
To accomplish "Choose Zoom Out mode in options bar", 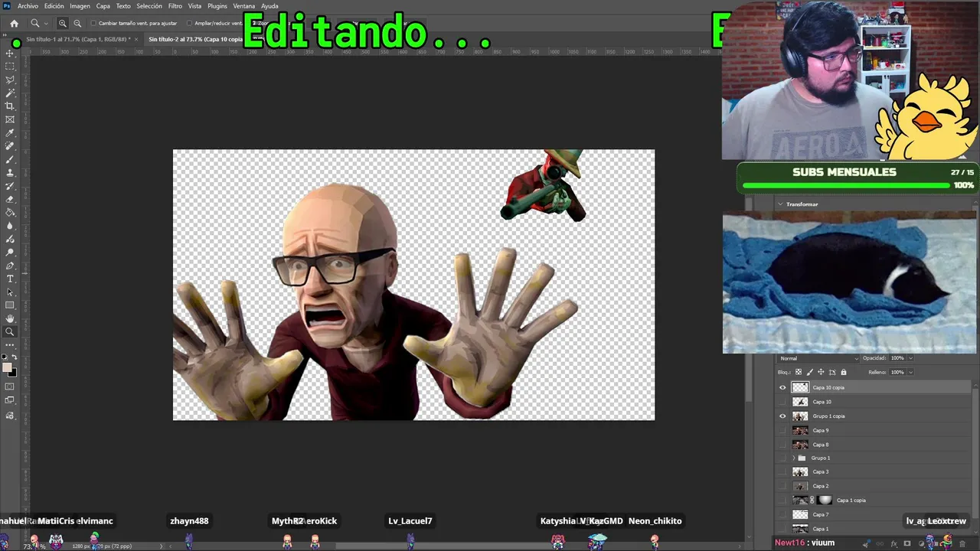I will [x=77, y=23].
